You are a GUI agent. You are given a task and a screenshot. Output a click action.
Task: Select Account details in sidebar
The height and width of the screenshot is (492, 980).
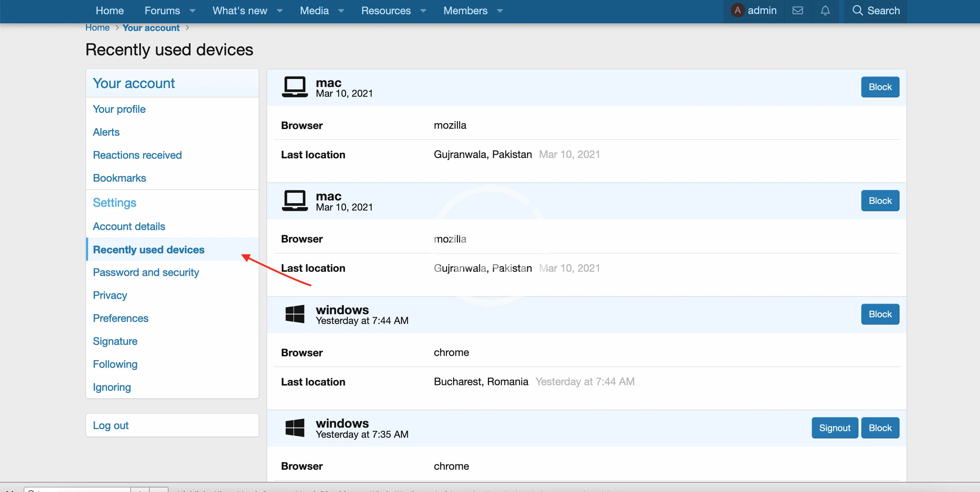129,226
